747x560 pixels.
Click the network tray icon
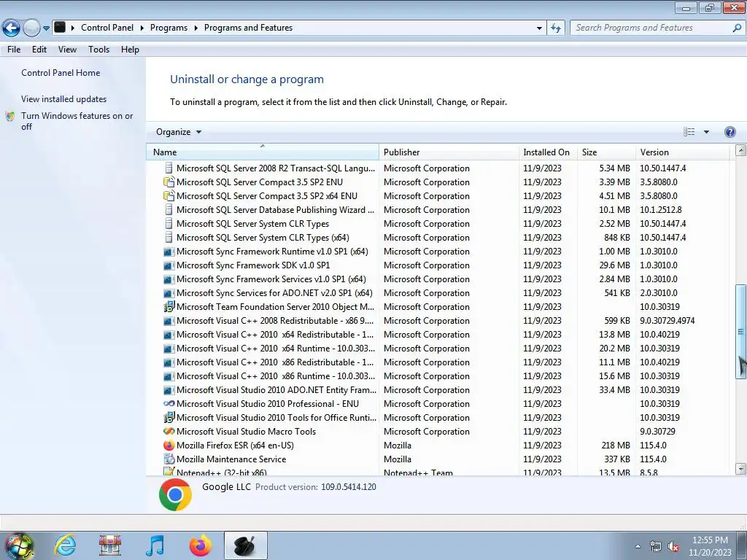tap(656, 547)
